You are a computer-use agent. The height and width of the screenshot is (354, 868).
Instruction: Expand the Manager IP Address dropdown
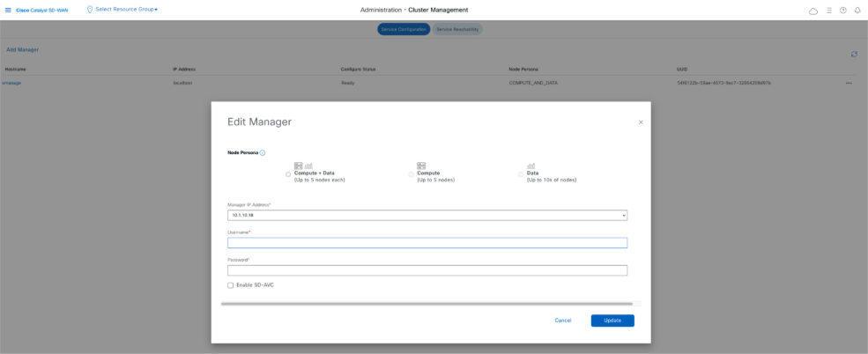point(623,215)
